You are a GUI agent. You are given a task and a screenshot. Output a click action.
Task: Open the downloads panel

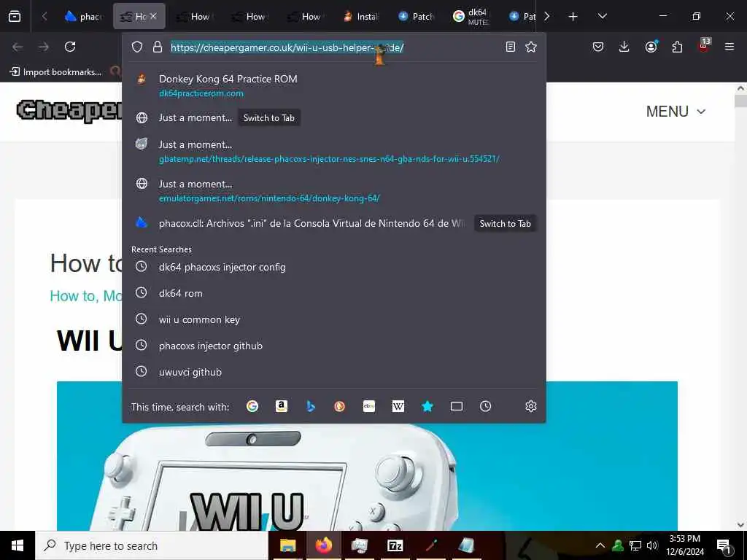(624, 47)
